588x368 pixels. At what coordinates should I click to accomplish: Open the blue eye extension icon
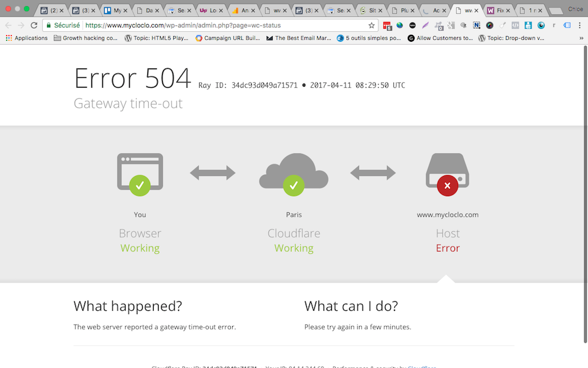[x=541, y=25]
